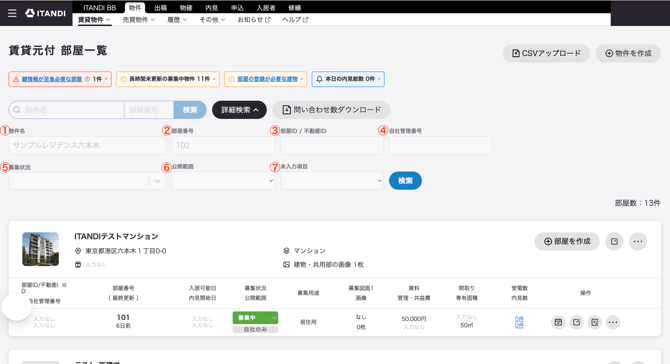The height and width of the screenshot is (364, 670).
Task: Click the location pin icon by address
Action: tap(78, 251)
